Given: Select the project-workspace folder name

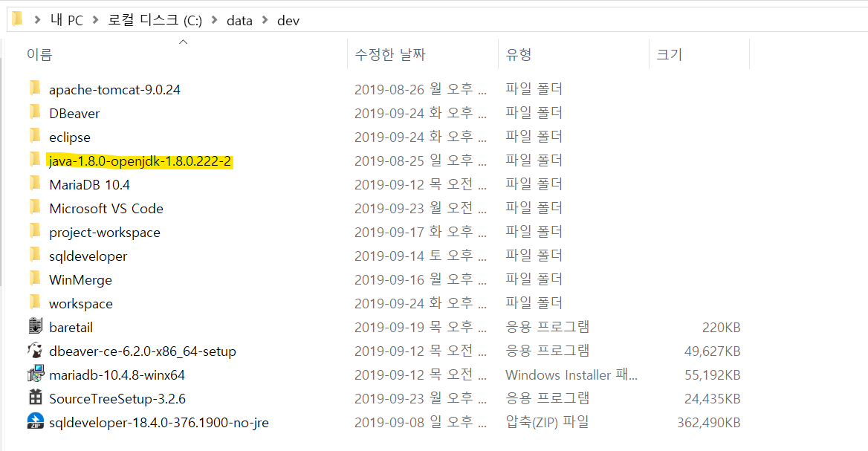Looking at the screenshot, I should (105, 233).
